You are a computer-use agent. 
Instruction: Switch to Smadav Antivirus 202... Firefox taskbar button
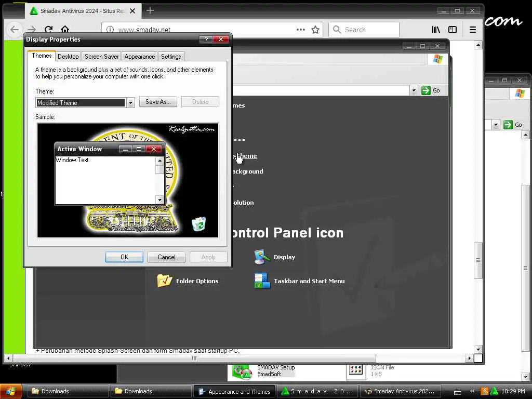click(x=401, y=392)
